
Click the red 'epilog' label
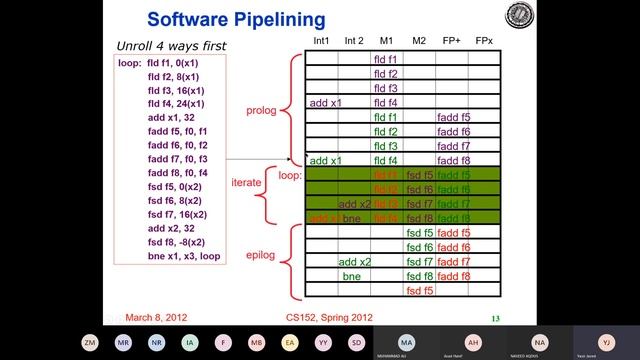(260, 255)
